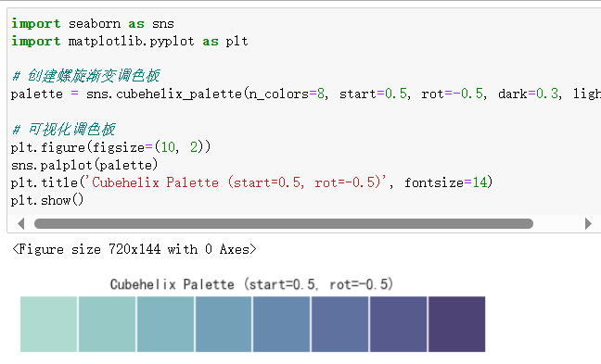Click the 'dark=0.3' argument
The image size is (601, 364).
pyautogui.click(x=528, y=94)
